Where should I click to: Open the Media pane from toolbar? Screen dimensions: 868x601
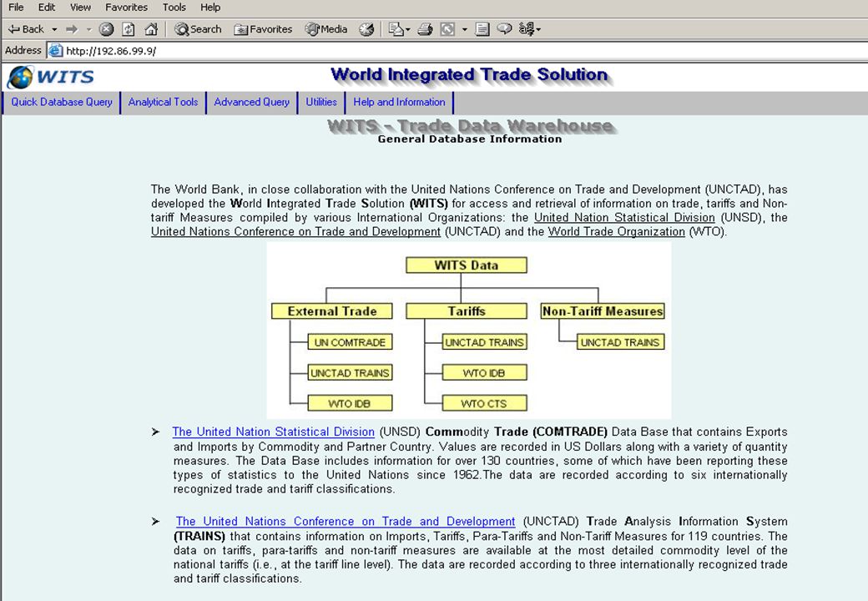326,29
